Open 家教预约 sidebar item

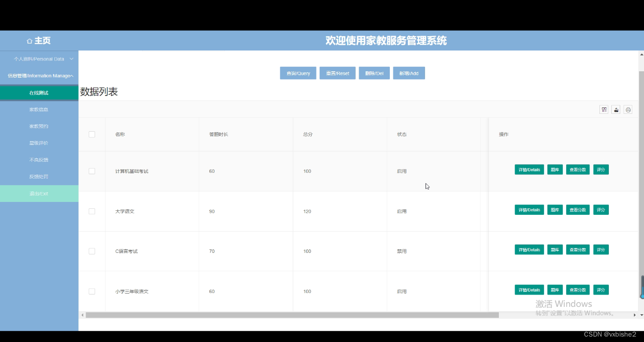coord(39,126)
